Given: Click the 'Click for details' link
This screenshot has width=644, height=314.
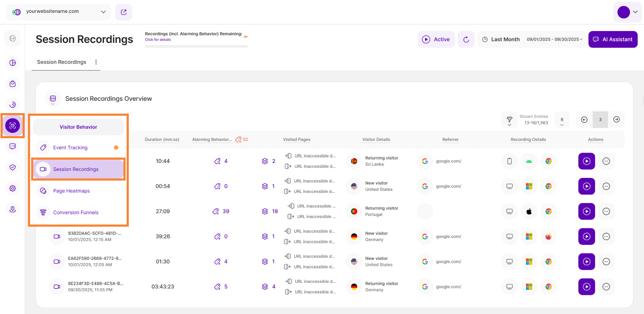Looking at the screenshot, I should 158,40.
